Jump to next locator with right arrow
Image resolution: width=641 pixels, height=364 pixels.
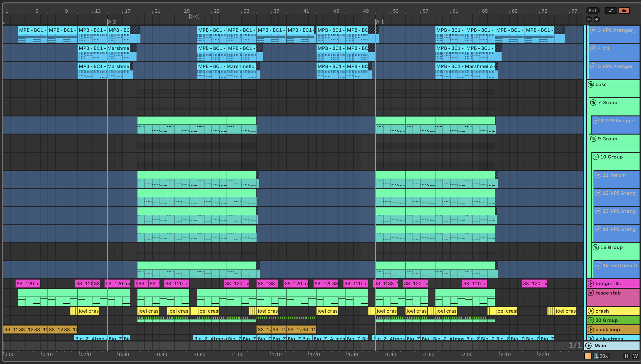click(x=597, y=19)
